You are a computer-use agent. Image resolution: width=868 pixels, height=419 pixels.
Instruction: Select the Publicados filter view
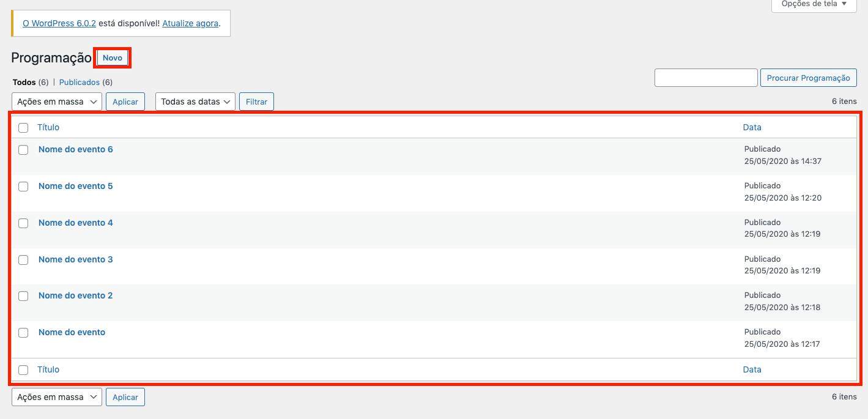(x=79, y=82)
